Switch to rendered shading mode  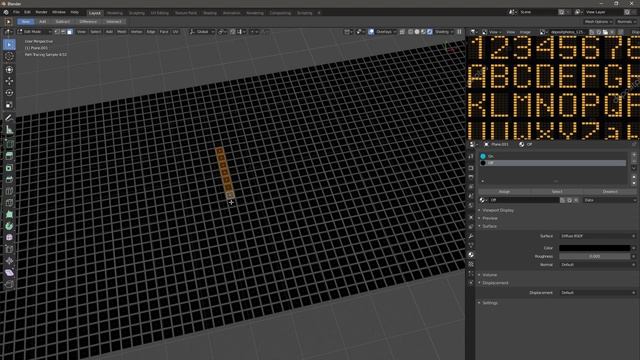pyautogui.click(x=430, y=31)
